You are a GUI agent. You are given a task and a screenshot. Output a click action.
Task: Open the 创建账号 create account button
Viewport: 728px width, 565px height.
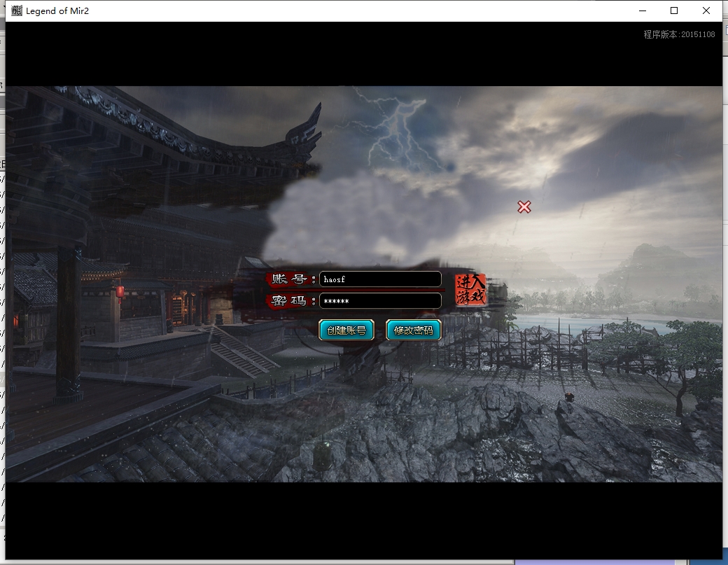click(x=346, y=330)
